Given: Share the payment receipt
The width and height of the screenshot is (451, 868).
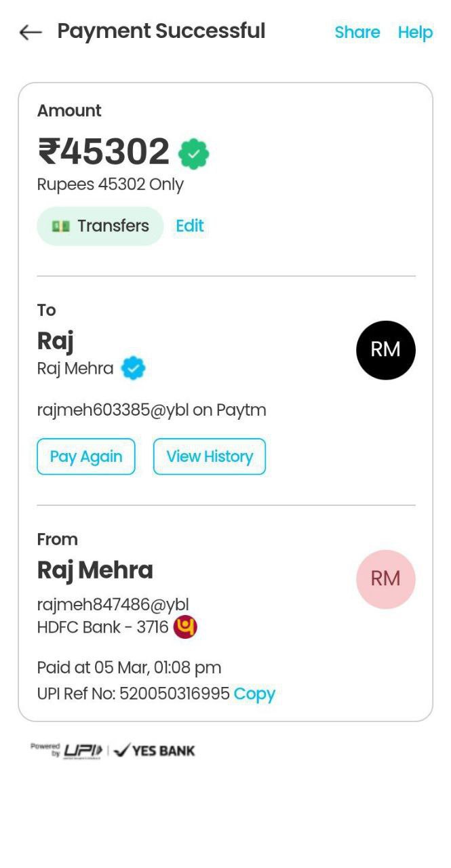Looking at the screenshot, I should click(x=357, y=32).
